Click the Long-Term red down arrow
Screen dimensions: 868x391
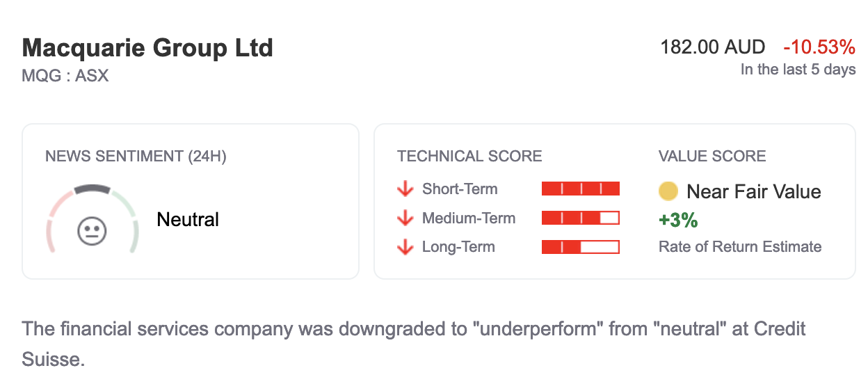(405, 247)
